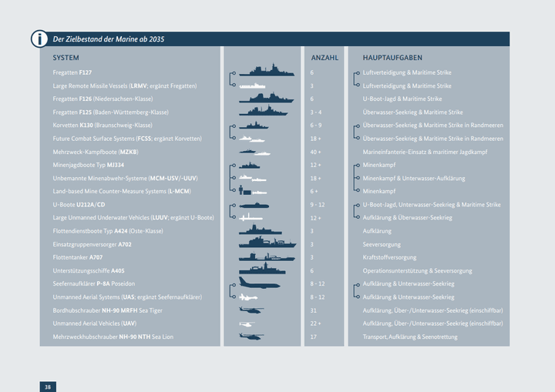Click the UAV unmanned helicopter silhouette

point(247,323)
